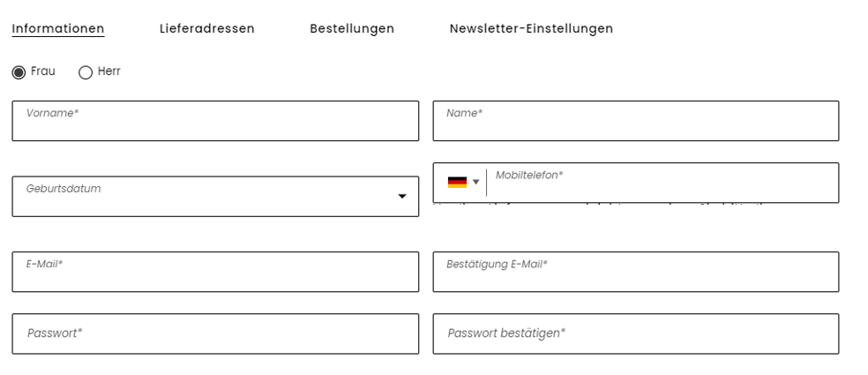Select the Frau radio button
This screenshot has height=375, width=868.
(19, 72)
